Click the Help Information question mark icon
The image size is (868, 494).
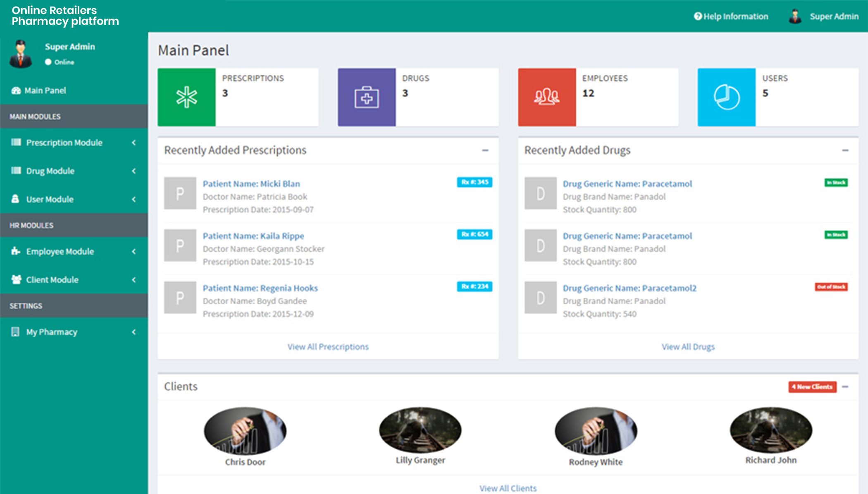click(x=698, y=17)
